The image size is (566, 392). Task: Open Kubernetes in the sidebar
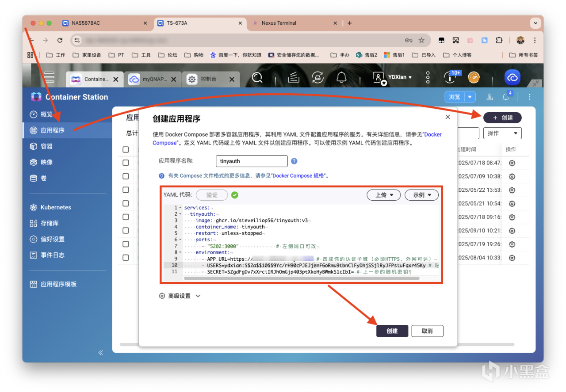[x=67, y=207]
